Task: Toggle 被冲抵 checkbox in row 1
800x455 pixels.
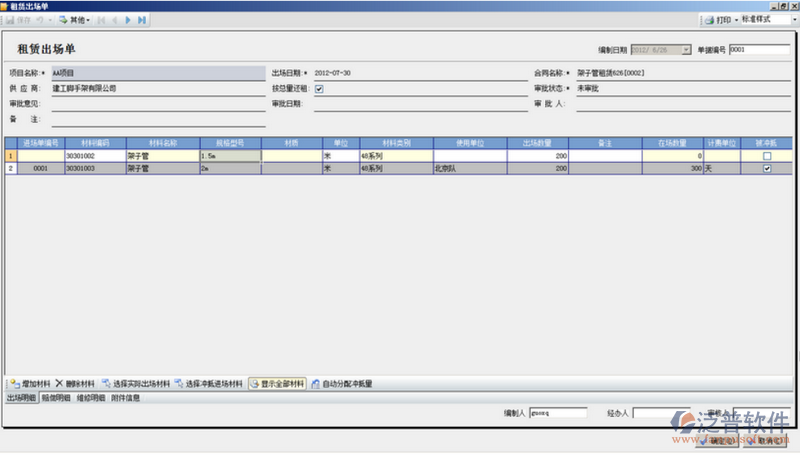Action: coord(767,156)
